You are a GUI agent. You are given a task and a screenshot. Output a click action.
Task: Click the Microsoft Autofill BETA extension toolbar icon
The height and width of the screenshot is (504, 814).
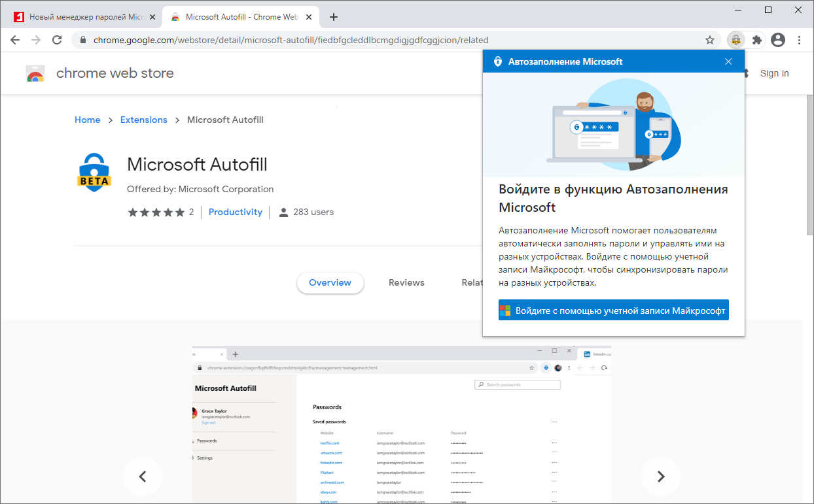point(736,40)
